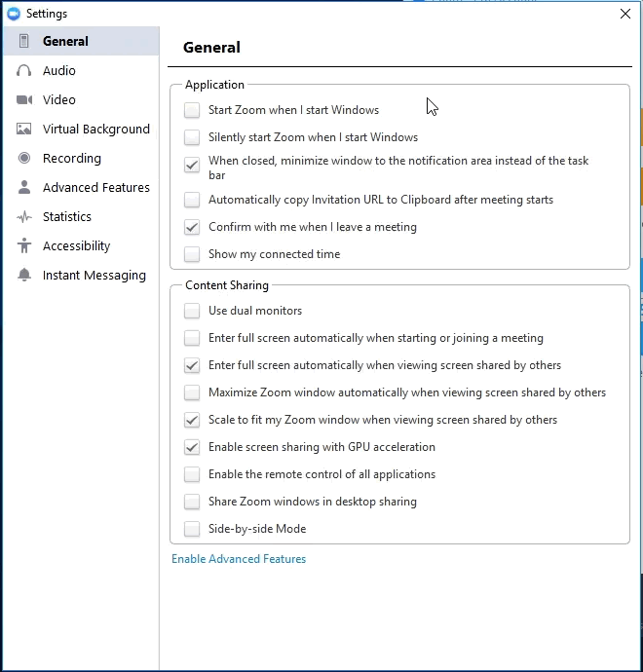Check Use dual monitors
Viewport: 643px width, 672px height.
click(192, 311)
